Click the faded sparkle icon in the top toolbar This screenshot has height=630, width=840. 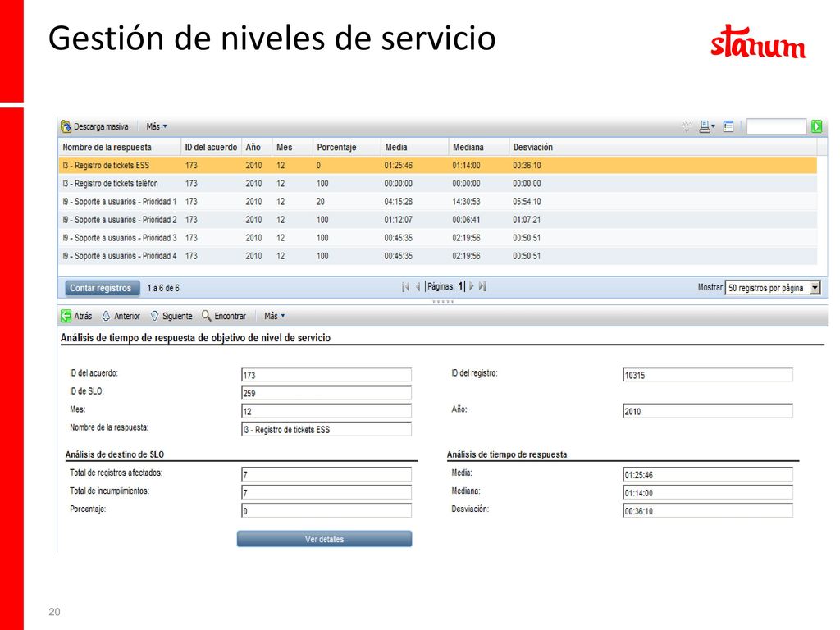[x=687, y=126]
